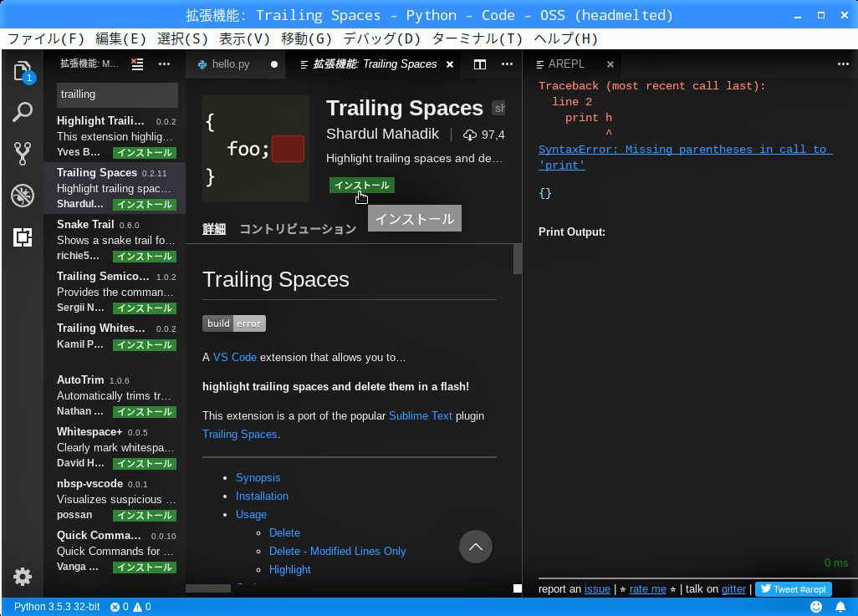The height and width of the screenshot is (616, 858).
Task: Open the 表示(V) menu
Action: [x=244, y=38]
